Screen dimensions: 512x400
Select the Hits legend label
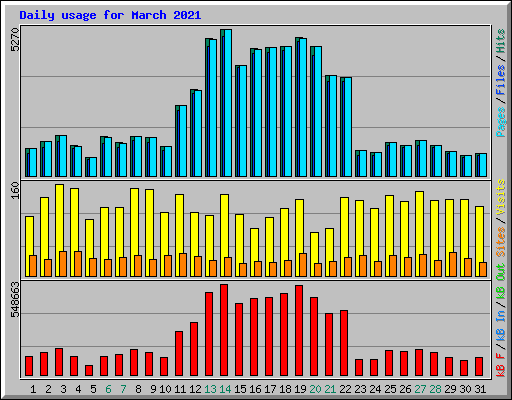(x=501, y=41)
